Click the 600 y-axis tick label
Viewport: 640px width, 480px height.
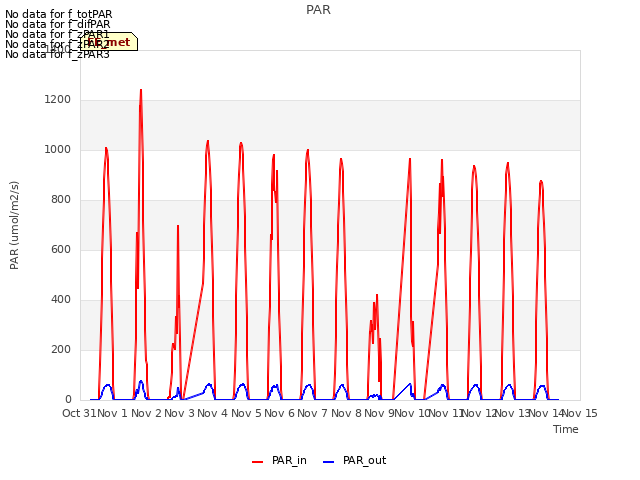tap(61, 249)
